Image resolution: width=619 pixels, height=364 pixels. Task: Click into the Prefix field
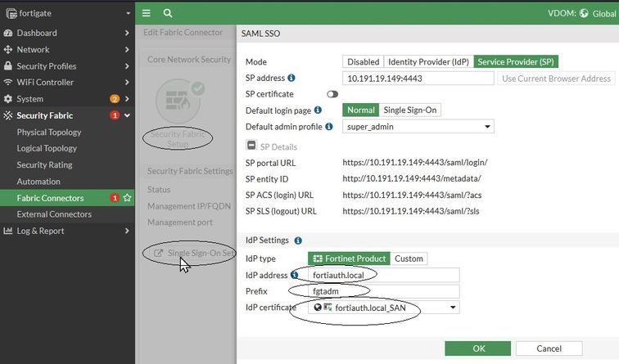[384, 291]
